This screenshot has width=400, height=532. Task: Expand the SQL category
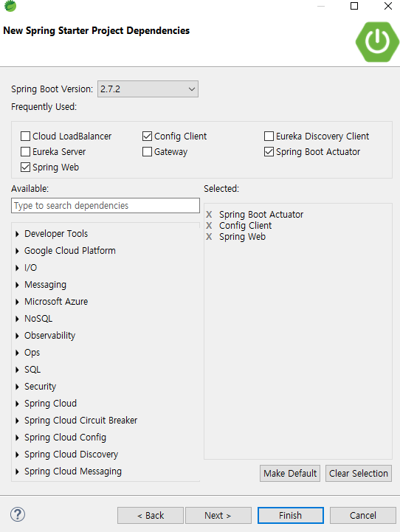point(17,370)
